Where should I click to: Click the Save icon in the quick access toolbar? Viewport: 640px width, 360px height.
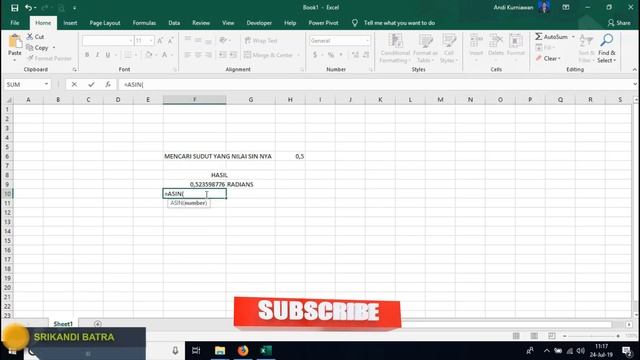15,8
